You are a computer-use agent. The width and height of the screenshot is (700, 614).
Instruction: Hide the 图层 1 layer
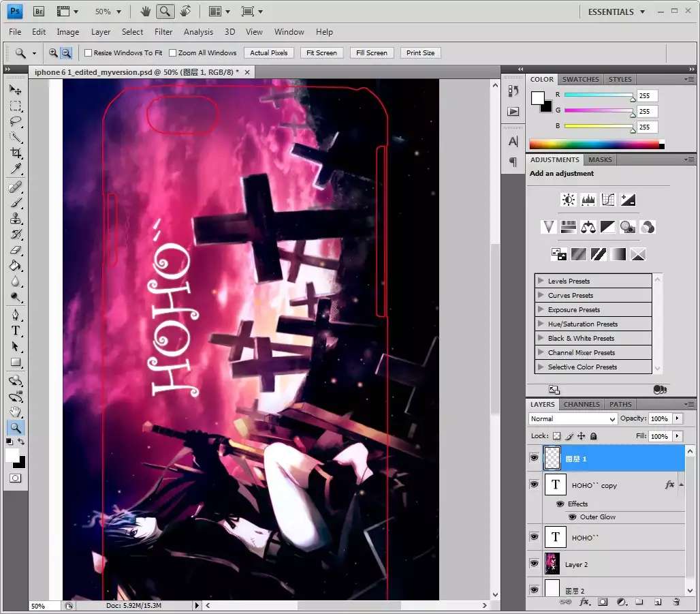pyautogui.click(x=534, y=457)
